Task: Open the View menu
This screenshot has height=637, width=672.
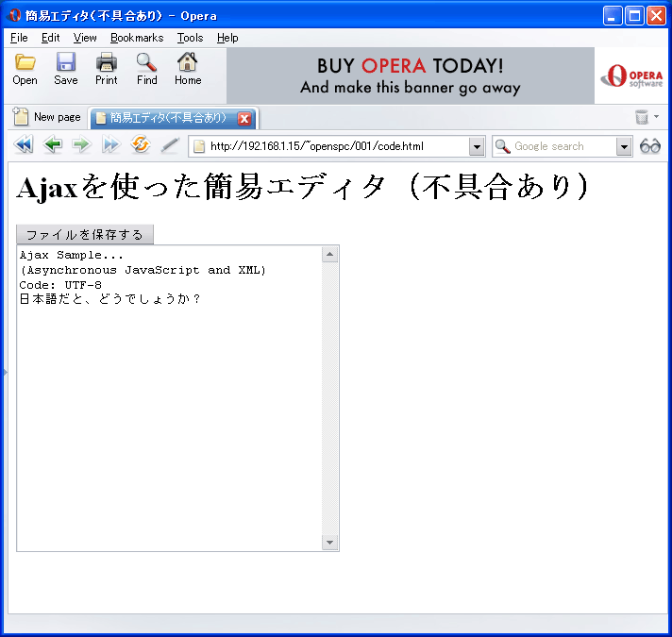Action: [85, 38]
